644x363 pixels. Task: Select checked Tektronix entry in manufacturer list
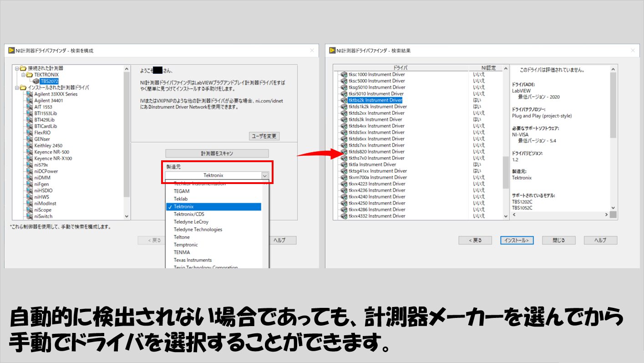tap(214, 207)
